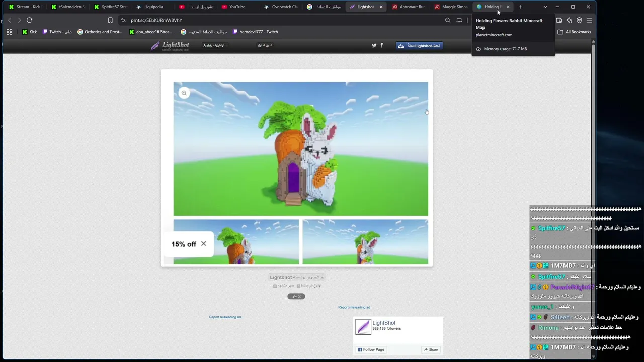Open the Leo AI sparkle icon
Image resolution: width=644 pixels, height=362 pixels.
click(x=569, y=20)
